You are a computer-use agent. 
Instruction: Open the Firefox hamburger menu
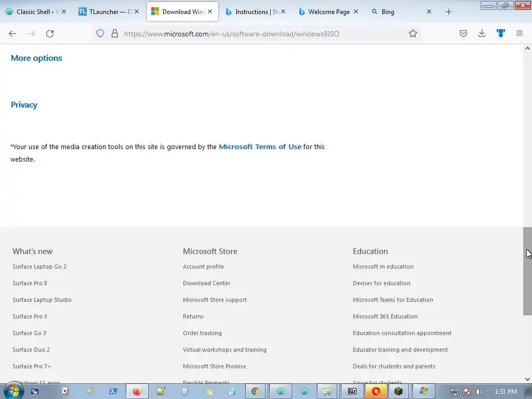pyautogui.click(x=519, y=33)
